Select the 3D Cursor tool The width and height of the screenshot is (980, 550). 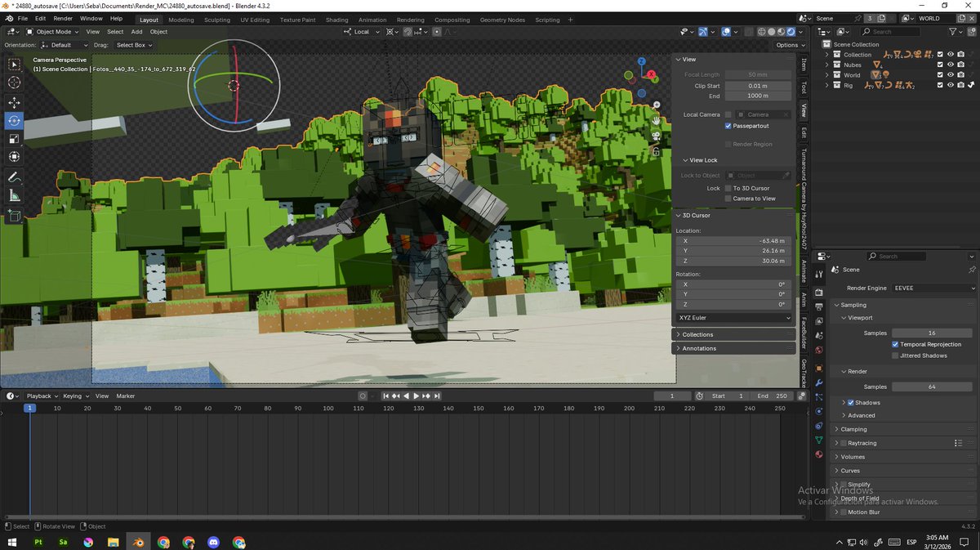click(x=14, y=83)
